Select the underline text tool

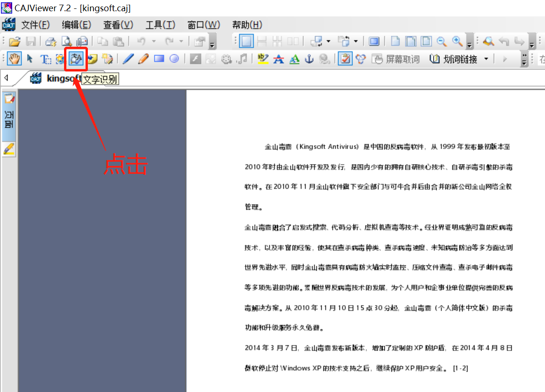(x=294, y=59)
